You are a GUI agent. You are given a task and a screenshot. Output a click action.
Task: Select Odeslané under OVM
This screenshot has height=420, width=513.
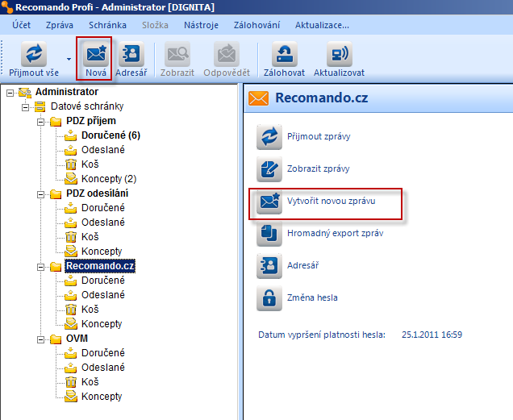point(103,368)
